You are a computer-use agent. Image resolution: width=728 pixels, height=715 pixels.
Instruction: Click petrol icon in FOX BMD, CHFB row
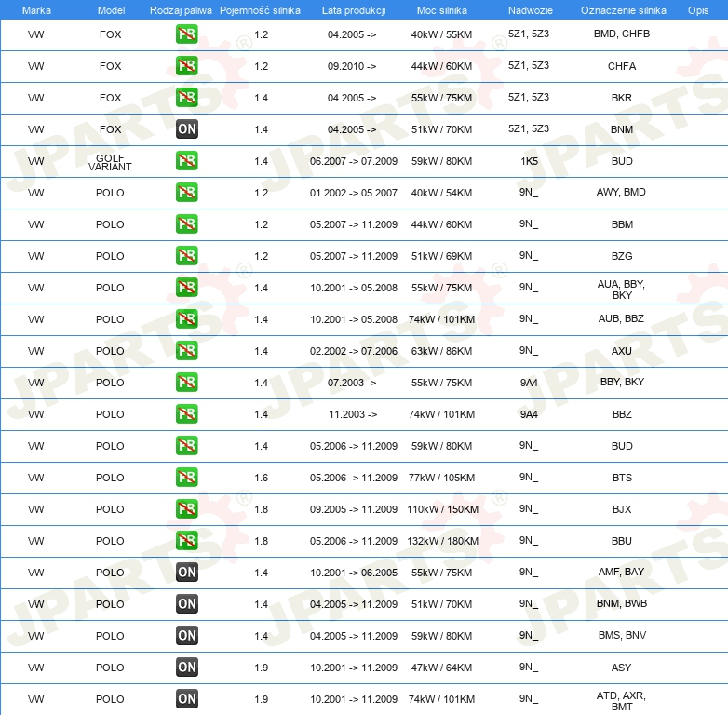[186, 34]
